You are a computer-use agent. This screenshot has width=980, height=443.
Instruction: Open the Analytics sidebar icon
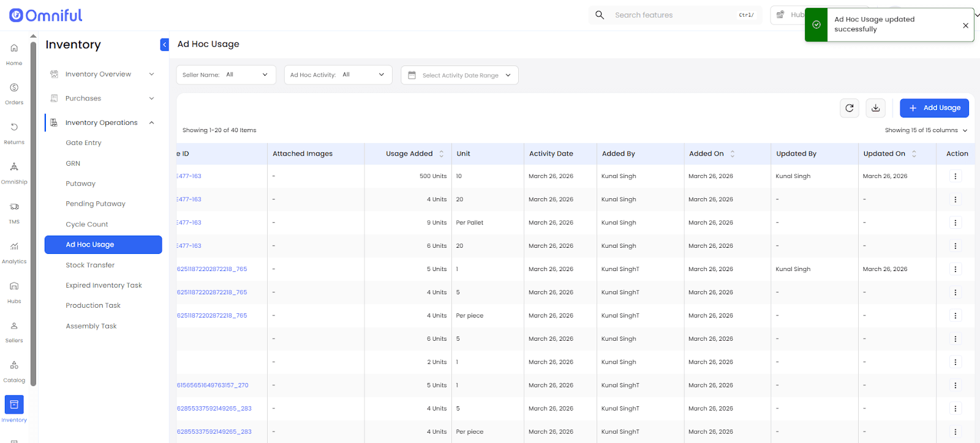point(14,251)
